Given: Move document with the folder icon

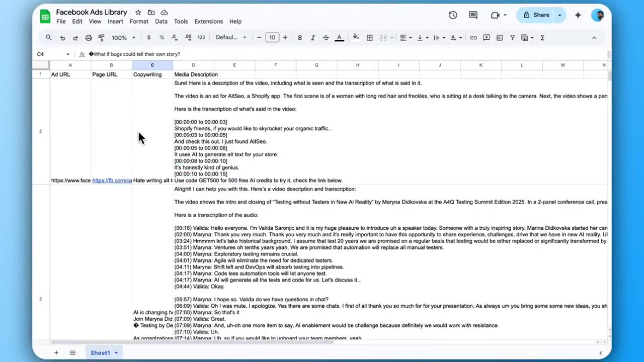Looking at the screenshot, I should 151,12.
